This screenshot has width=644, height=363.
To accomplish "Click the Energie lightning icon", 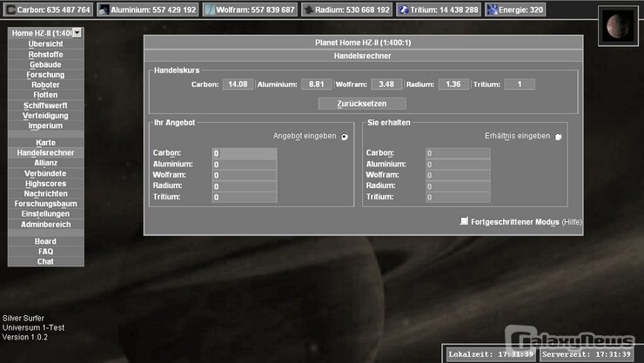I will click(x=493, y=10).
